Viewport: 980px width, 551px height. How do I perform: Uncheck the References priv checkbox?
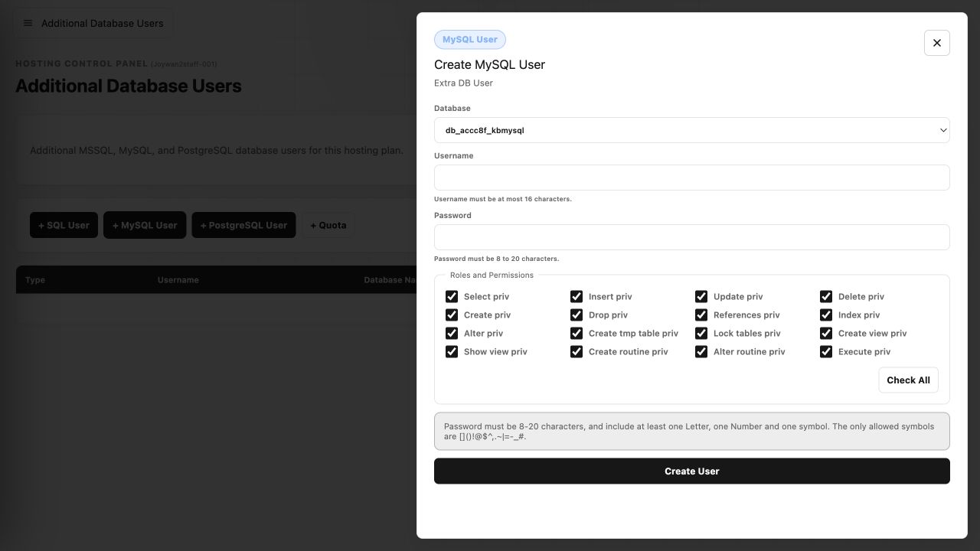tap(701, 315)
